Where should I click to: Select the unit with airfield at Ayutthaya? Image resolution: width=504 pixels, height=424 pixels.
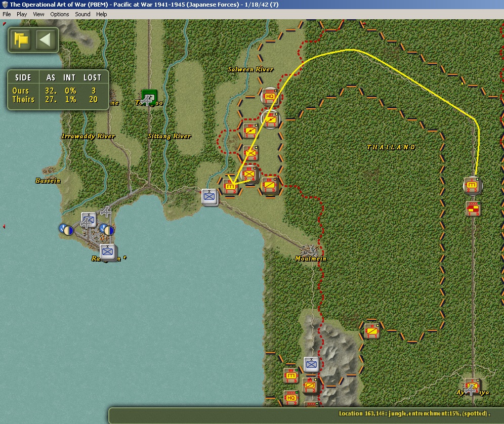coord(472,387)
